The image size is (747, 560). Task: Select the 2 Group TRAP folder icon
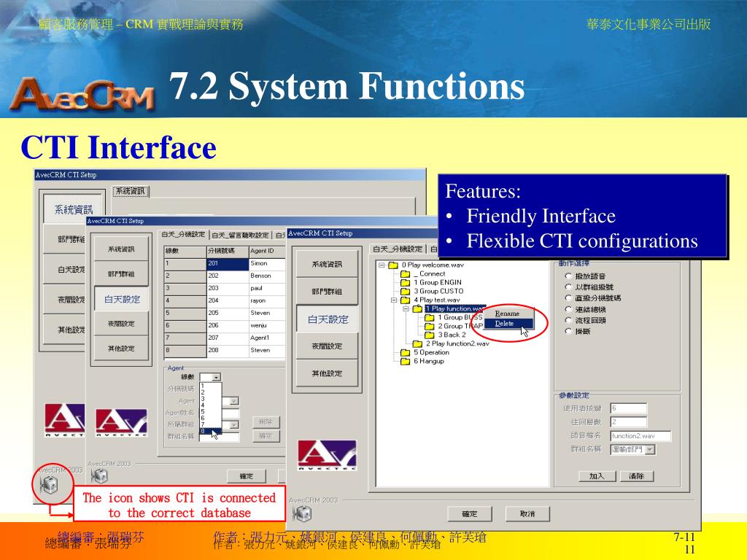[429, 326]
